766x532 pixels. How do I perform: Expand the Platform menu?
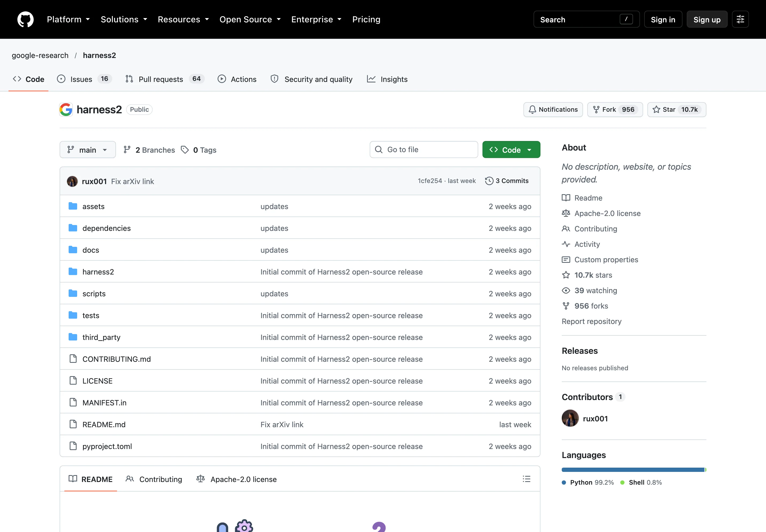click(x=68, y=19)
